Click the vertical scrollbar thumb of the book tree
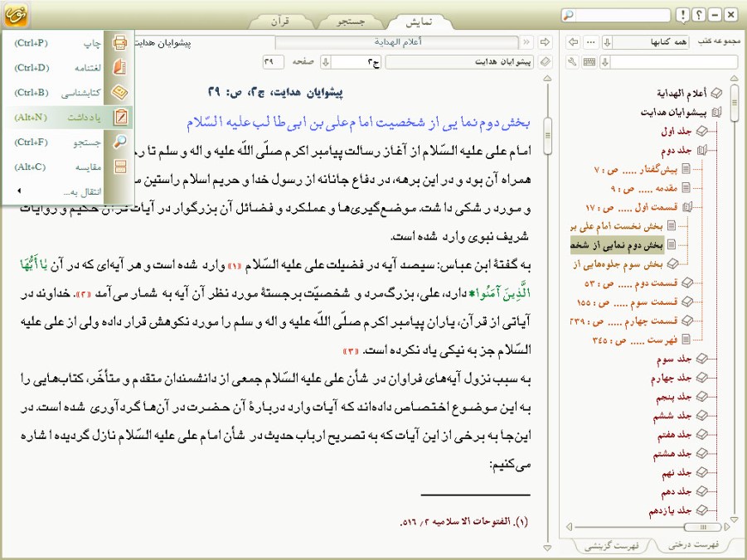The height and width of the screenshot is (560, 747). [734, 103]
